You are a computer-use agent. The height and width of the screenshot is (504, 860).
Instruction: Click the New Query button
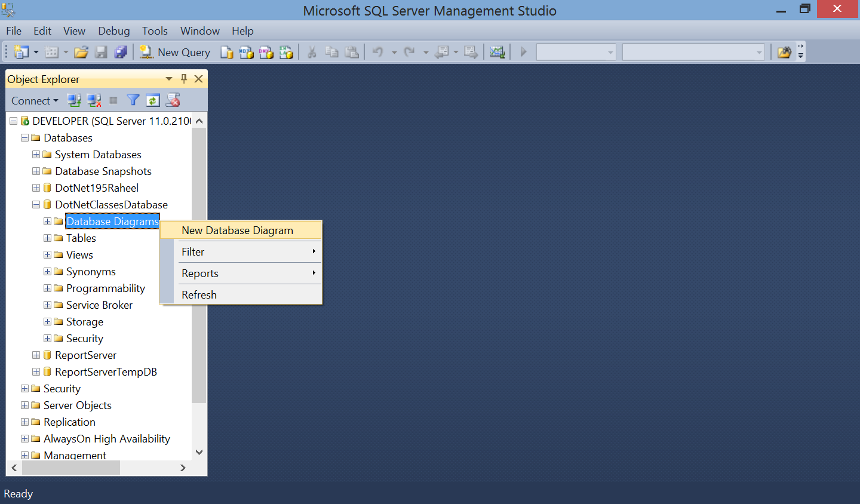pos(174,53)
